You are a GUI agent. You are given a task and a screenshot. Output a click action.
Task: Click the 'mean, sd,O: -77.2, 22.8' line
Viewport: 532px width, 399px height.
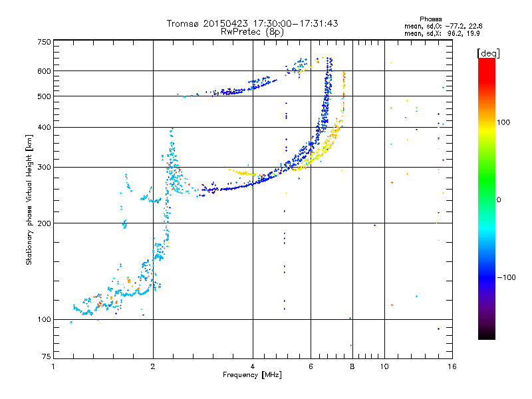point(443,26)
